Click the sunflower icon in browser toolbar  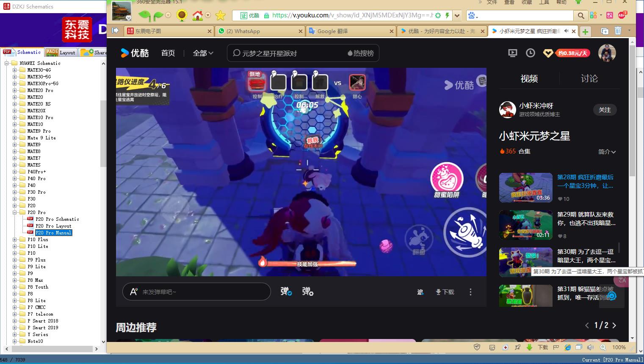(x=182, y=16)
